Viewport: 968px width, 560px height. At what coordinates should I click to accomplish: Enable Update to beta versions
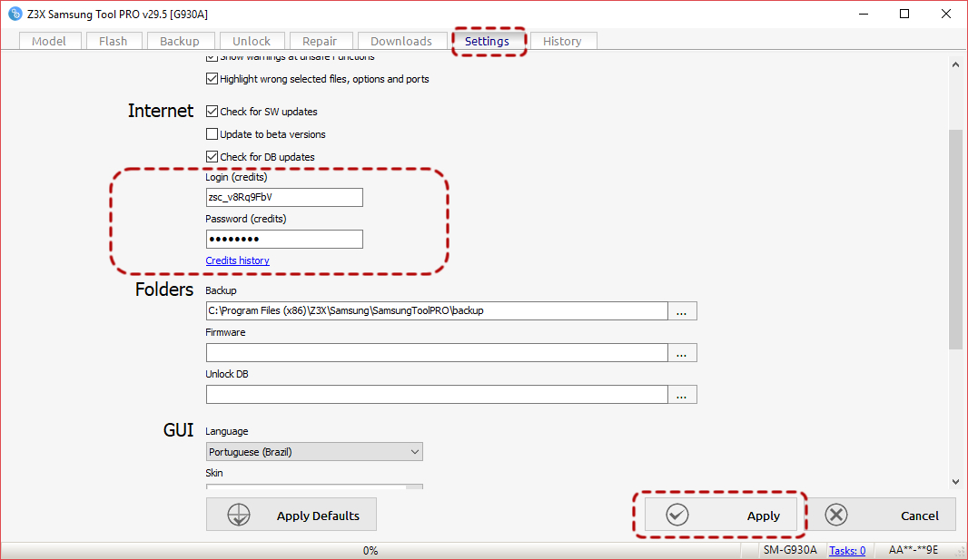pyautogui.click(x=212, y=133)
